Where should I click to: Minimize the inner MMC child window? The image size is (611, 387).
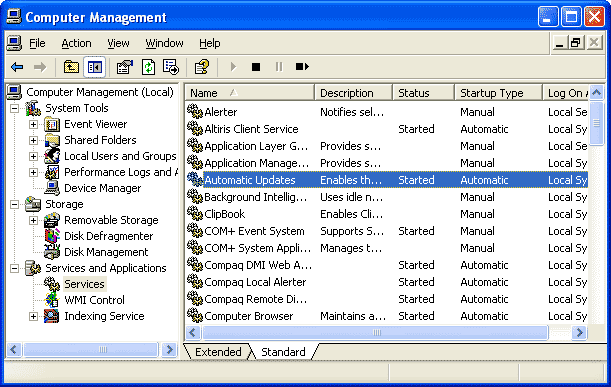(x=559, y=42)
